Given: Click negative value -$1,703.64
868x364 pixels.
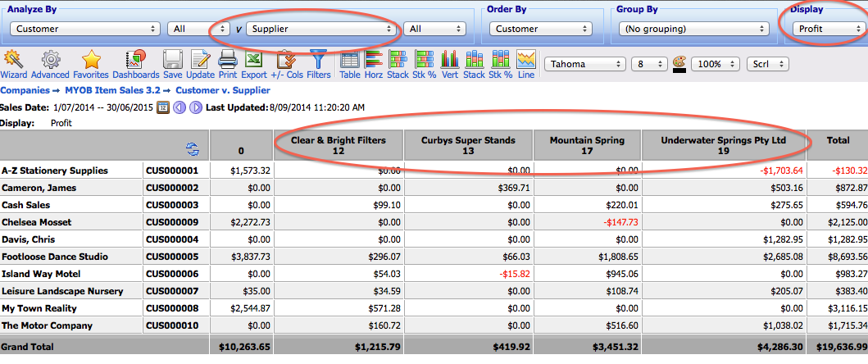Looking at the screenshot, I should tap(782, 171).
